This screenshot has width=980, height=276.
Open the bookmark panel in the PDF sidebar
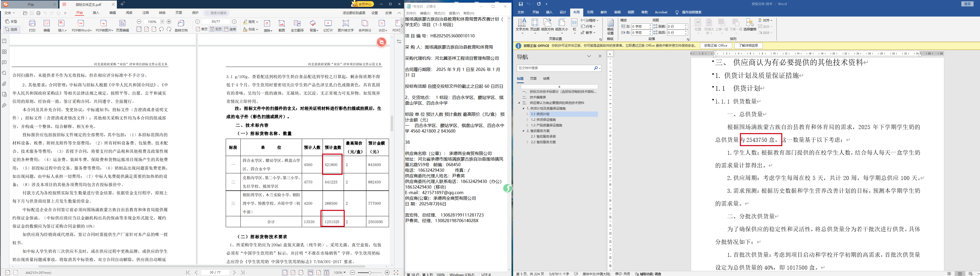point(4,41)
